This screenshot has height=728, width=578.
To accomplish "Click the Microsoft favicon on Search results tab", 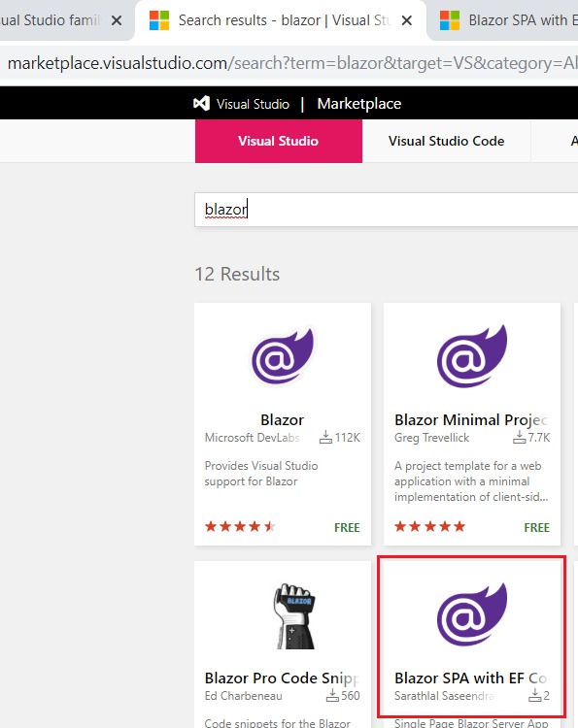I will click(159, 20).
